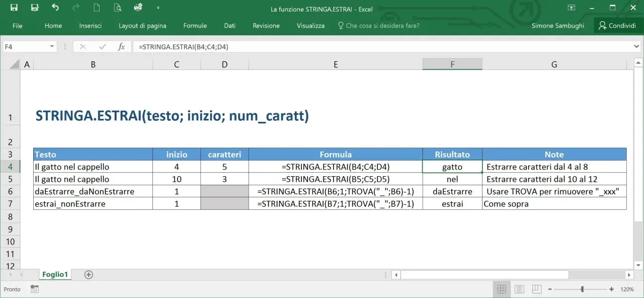Screen dimensions: 644x298
Task: Open the Name Box dropdown arrow
Action: [52, 47]
